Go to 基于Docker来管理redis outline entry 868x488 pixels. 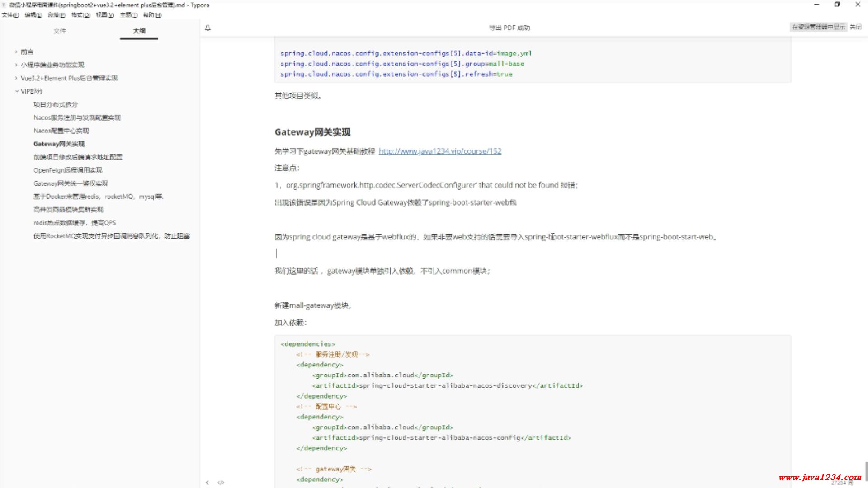pos(98,197)
